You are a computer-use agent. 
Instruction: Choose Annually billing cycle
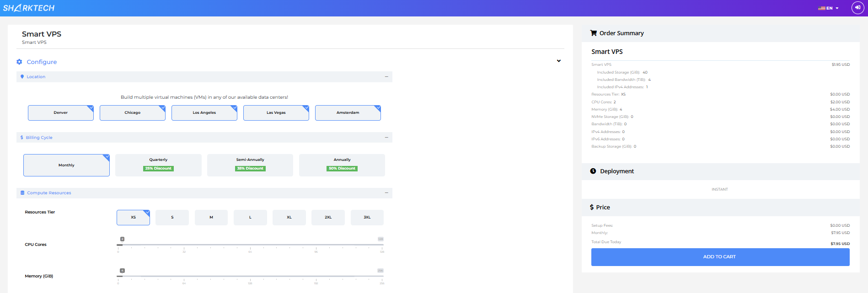click(342, 165)
